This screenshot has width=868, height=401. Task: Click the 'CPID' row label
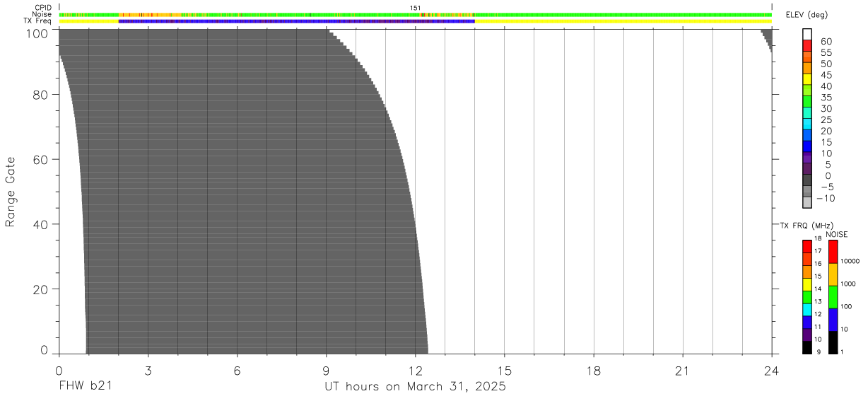tap(43, 8)
